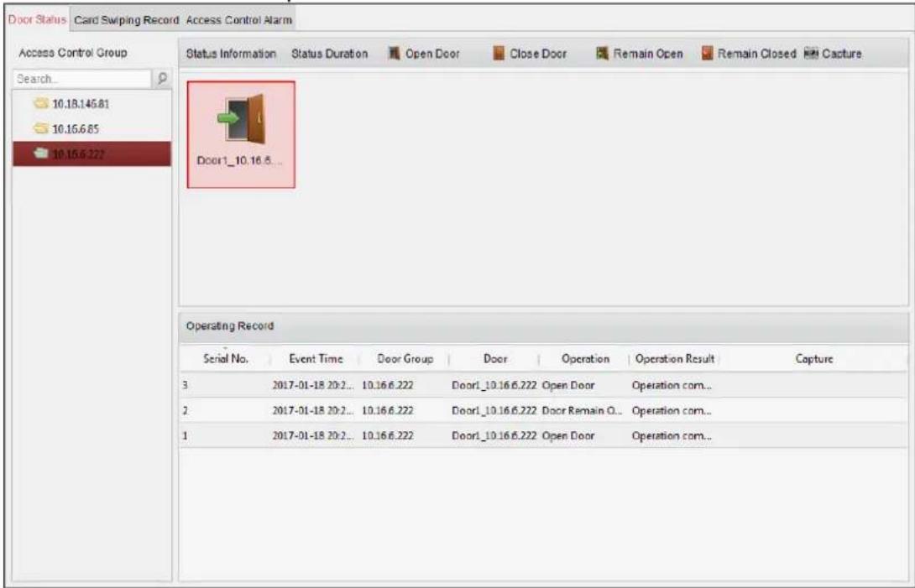The width and height of the screenshot is (915, 588).
Task: Click the Door Group column header
Action: 405,359
